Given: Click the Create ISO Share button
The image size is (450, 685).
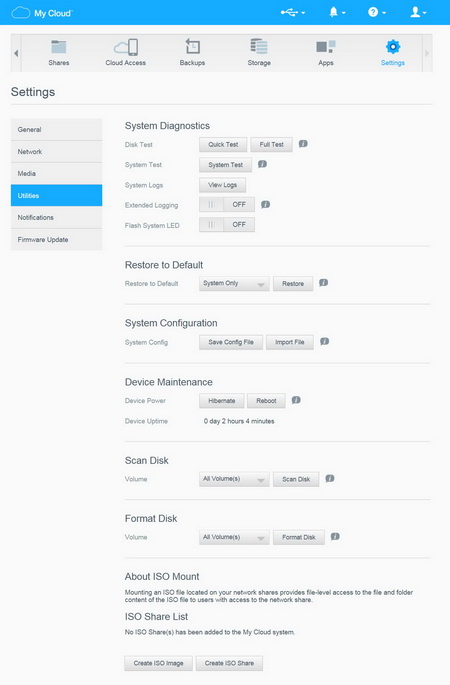Looking at the screenshot, I should point(229,663).
